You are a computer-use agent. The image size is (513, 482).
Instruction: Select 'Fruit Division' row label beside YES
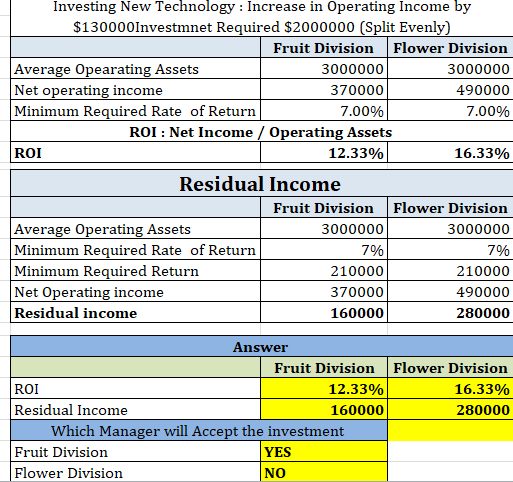[135, 452]
